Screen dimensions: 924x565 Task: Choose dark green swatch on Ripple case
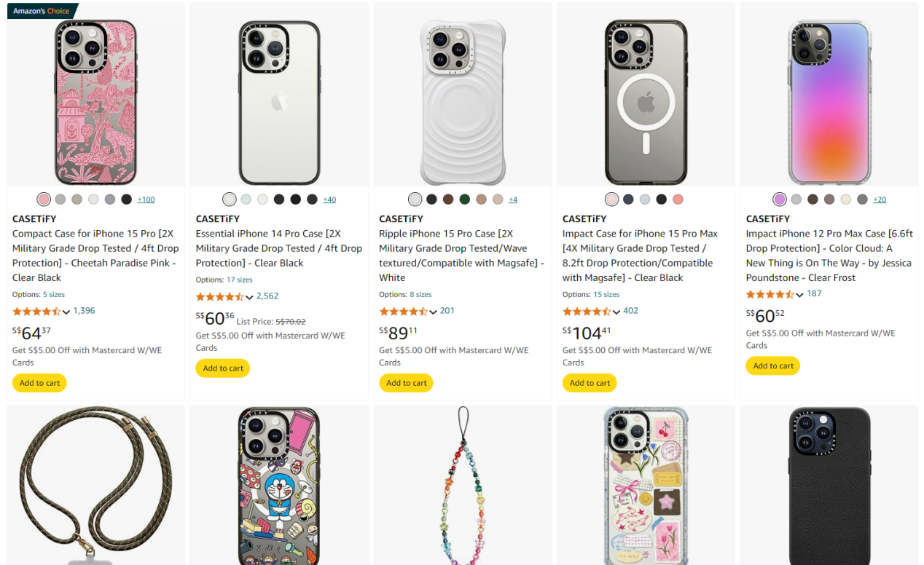pos(465,199)
